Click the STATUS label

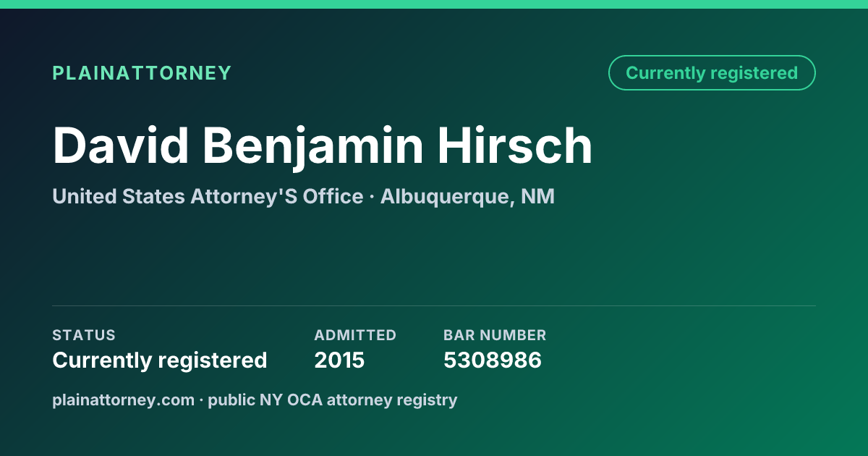[x=84, y=335]
